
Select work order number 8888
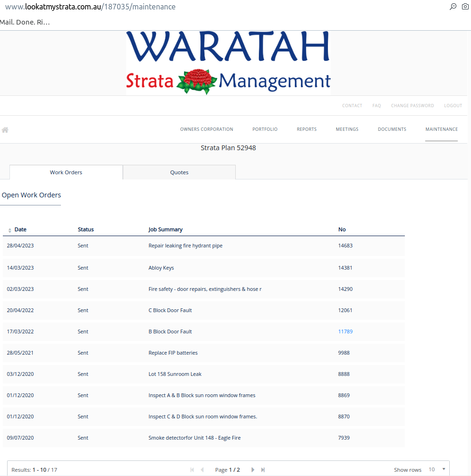(x=344, y=374)
